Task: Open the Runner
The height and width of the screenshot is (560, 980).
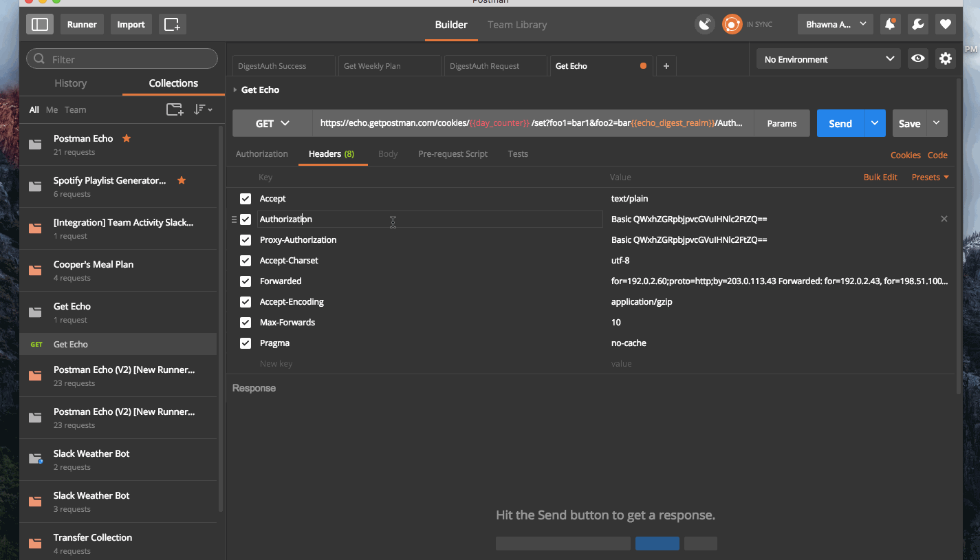Action: pos(82,25)
